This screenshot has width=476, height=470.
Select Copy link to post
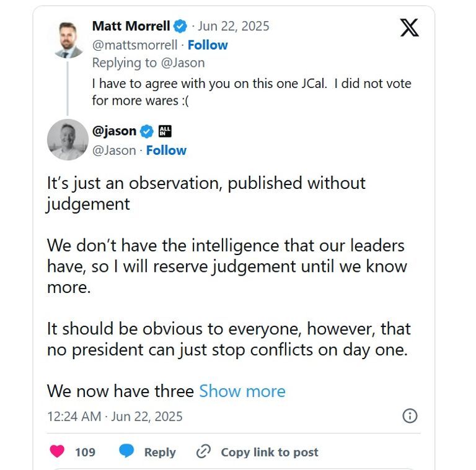point(270,452)
